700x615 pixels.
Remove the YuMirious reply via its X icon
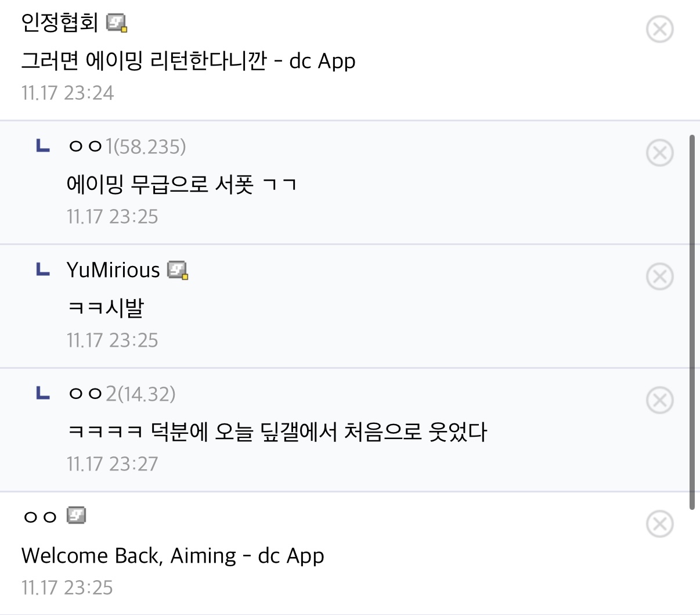tap(659, 276)
